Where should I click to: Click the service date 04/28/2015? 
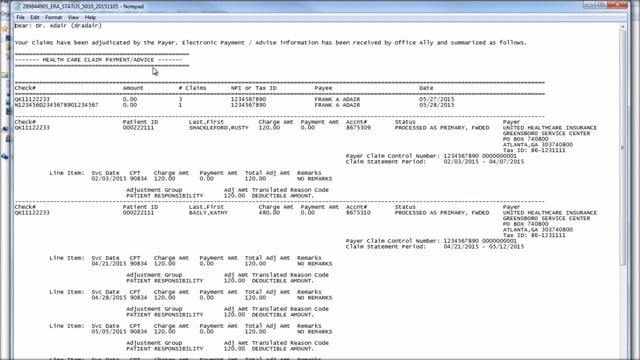tap(109, 298)
